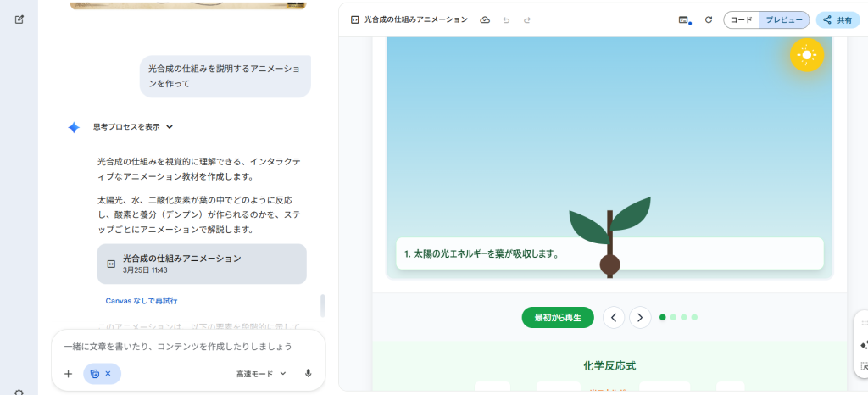Remove the Canvas tool chip with X
The width and height of the screenshot is (868, 395).
108,373
